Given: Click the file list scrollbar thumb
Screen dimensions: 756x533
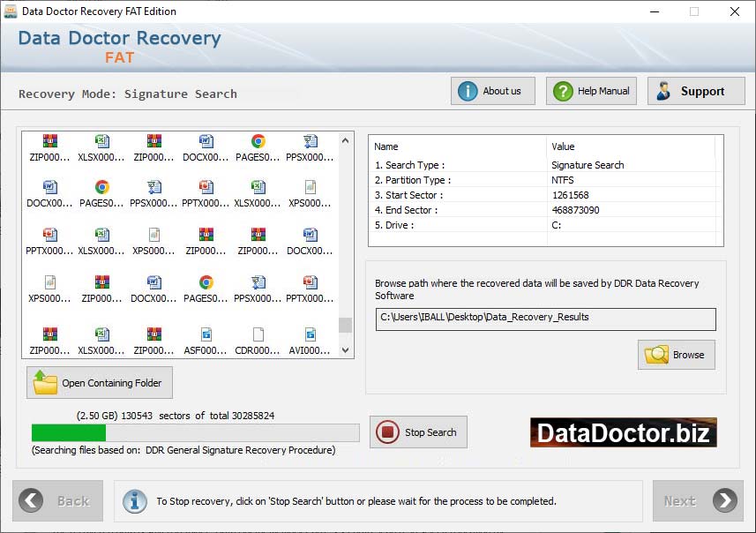Looking at the screenshot, I should coord(346,325).
